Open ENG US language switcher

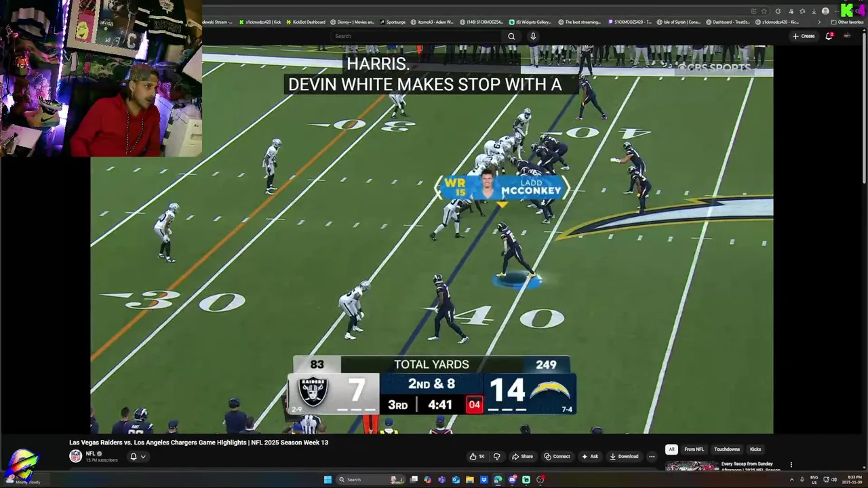[x=814, y=480]
